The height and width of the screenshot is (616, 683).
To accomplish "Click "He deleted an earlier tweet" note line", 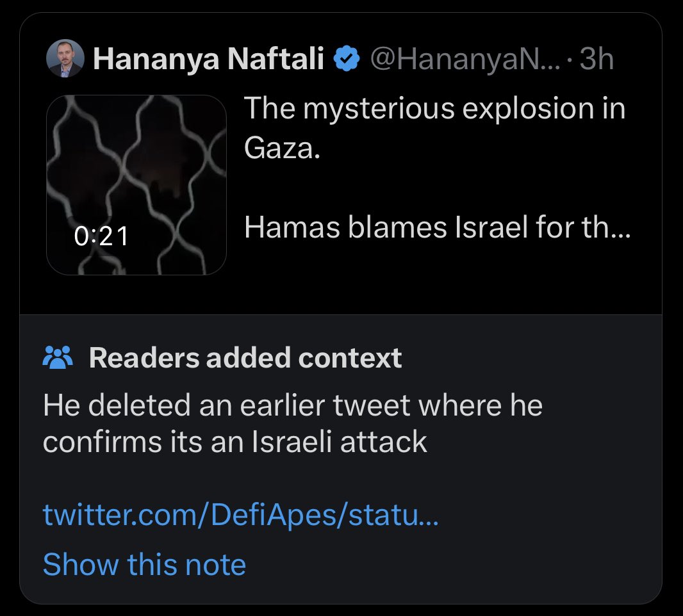I will point(293,406).
